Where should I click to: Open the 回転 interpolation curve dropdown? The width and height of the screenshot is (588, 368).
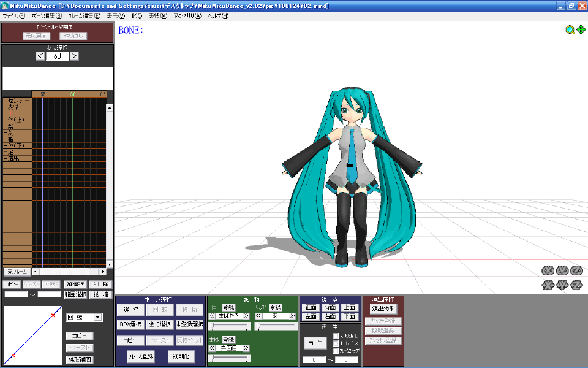click(x=97, y=317)
